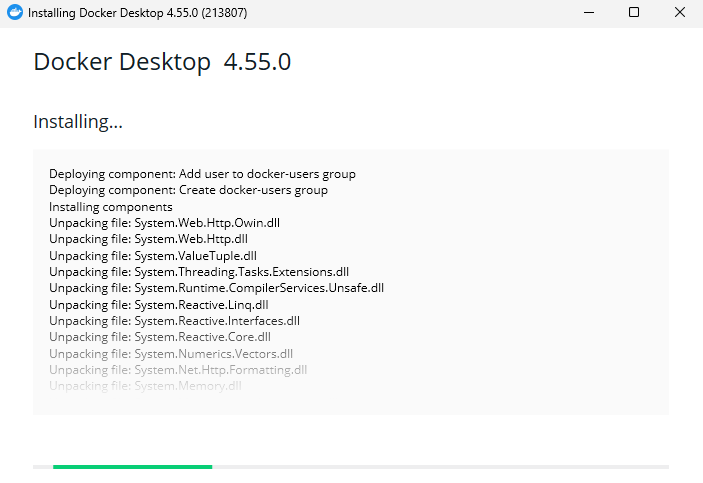
Task: Click the System.Runtime.CompilerServices.Unsafe.dll line
Action: coord(217,288)
